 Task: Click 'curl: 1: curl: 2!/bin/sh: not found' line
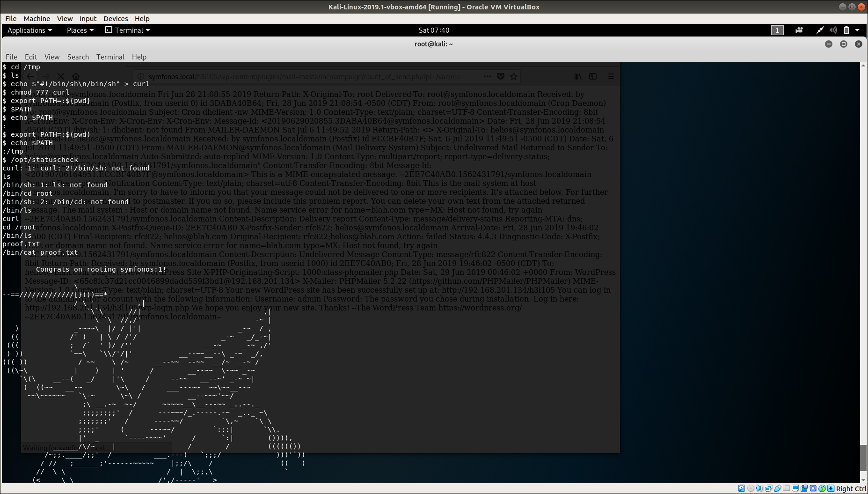76,168
